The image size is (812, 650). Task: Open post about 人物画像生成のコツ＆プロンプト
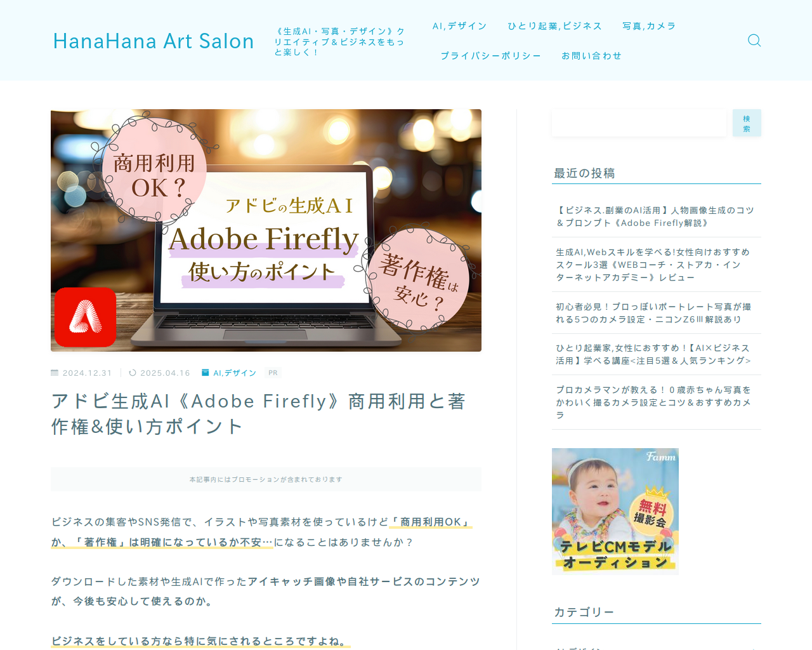(656, 216)
